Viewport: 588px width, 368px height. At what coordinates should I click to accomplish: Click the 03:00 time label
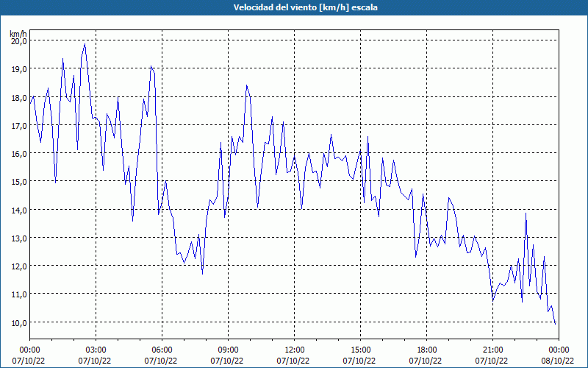[96, 350]
